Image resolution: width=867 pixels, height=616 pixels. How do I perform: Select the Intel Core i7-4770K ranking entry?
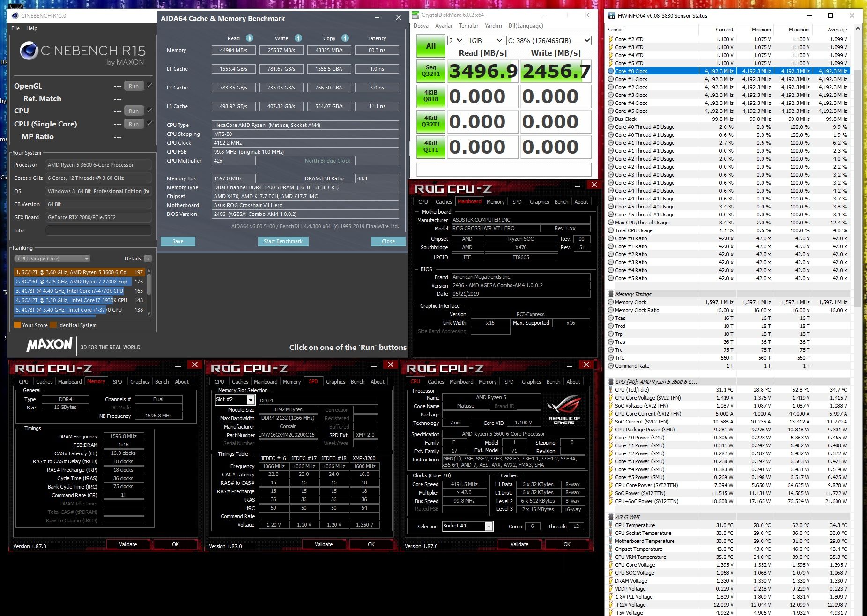click(x=80, y=291)
